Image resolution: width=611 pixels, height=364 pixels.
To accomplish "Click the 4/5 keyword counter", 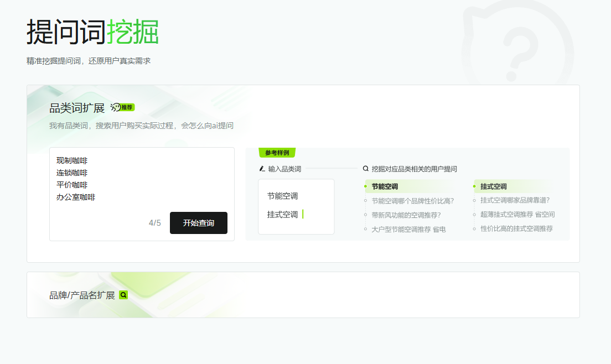I will coord(155,223).
